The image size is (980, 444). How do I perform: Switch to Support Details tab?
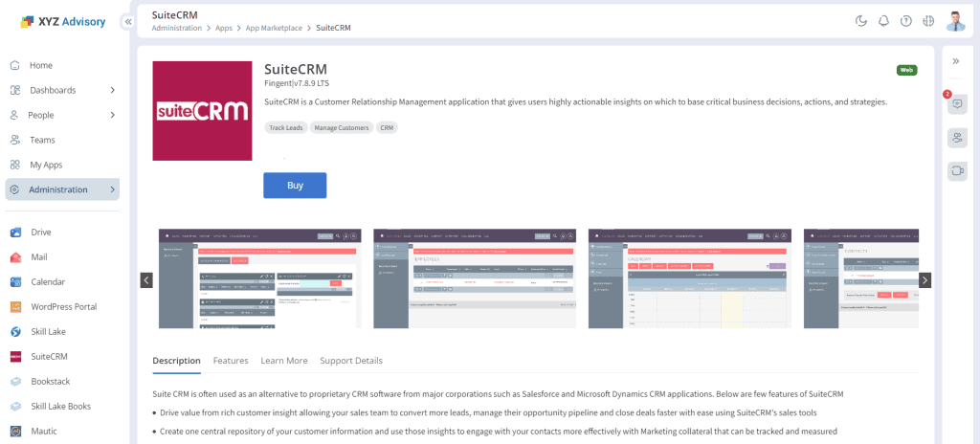coord(351,361)
